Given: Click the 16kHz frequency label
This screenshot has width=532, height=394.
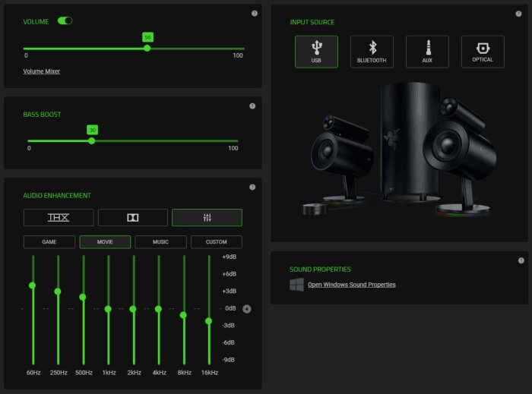Looking at the screenshot, I should [210, 373].
